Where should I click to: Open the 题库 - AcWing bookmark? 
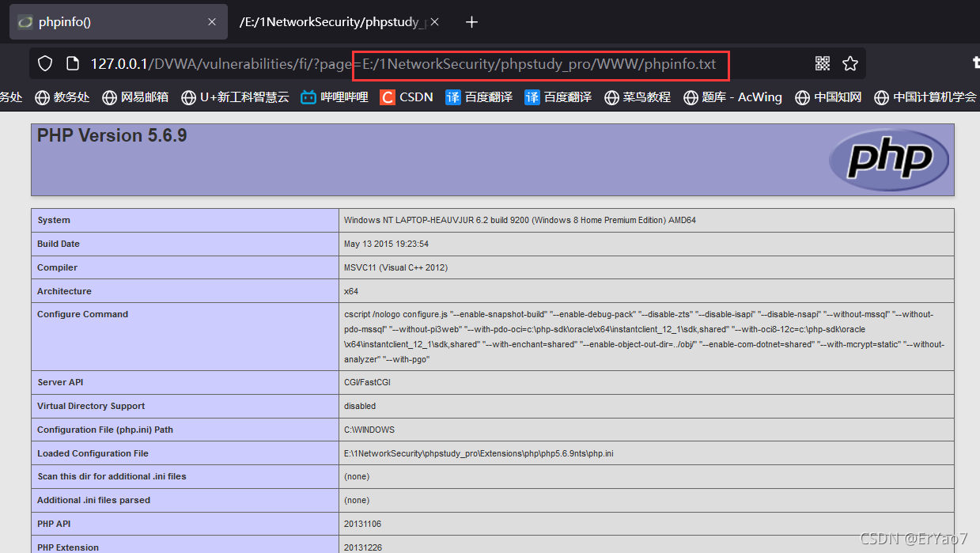732,97
